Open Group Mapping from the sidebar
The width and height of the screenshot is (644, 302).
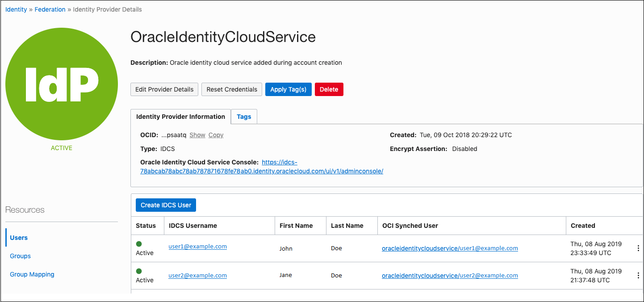(32, 274)
